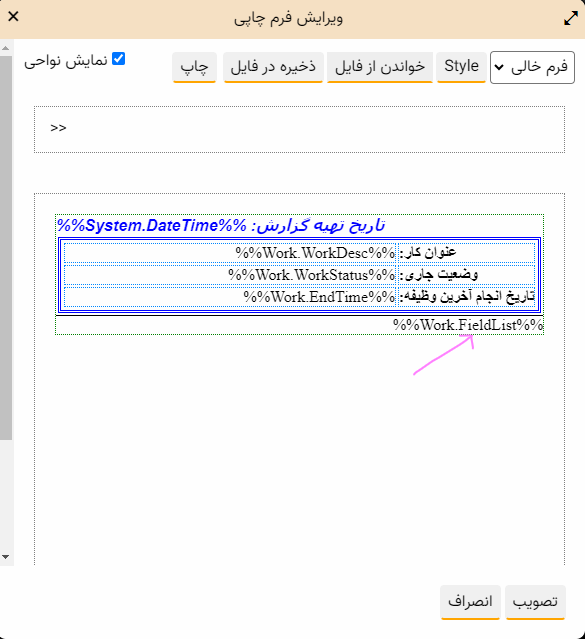Click the خواندن از فایل button
Viewport: 585px width, 639px height.
(380, 67)
